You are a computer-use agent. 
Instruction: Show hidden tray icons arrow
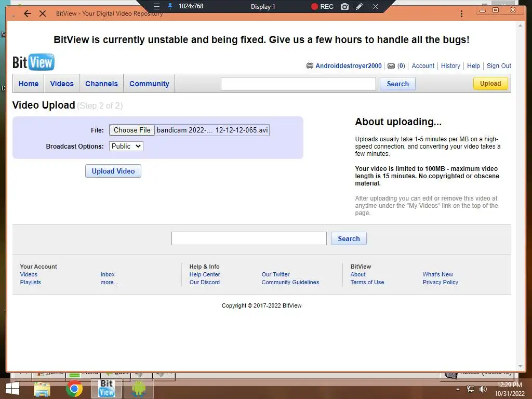coord(458,389)
